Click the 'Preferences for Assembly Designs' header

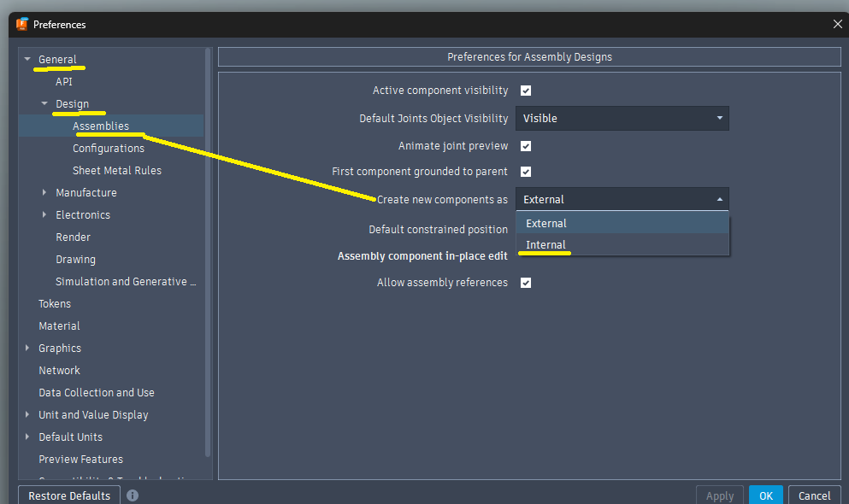click(x=529, y=56)
